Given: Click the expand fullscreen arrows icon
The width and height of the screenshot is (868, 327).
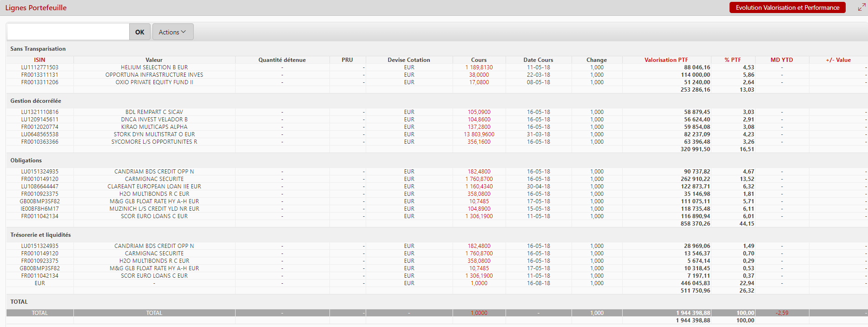Looking at the screenshot, I should (861, 7).
